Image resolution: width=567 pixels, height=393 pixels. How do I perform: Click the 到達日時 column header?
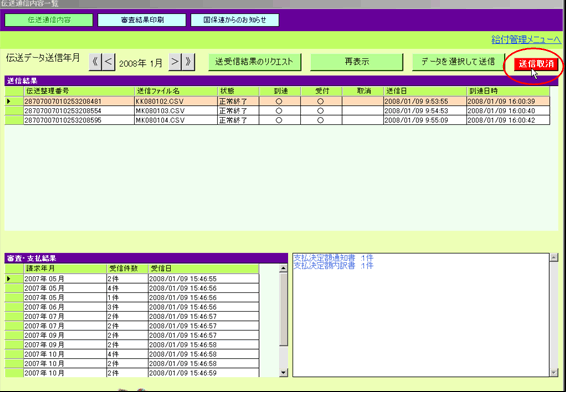508,91
